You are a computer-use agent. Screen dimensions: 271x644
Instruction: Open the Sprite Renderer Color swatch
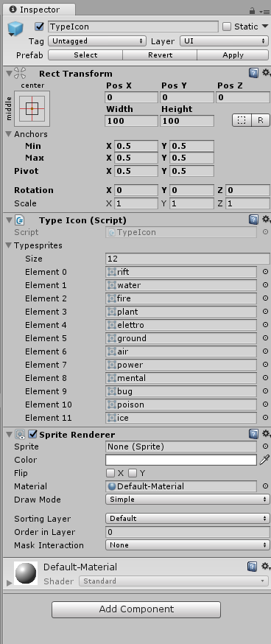tap(181, 460)
